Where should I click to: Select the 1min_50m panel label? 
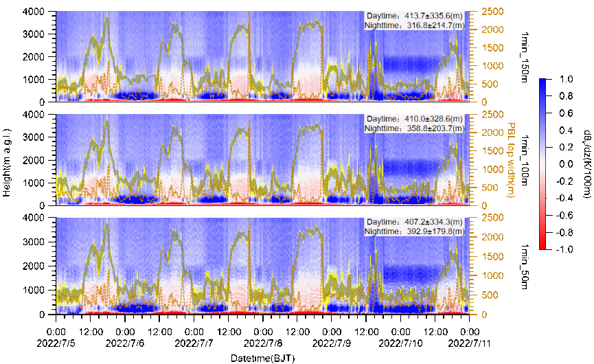[525, 265]
